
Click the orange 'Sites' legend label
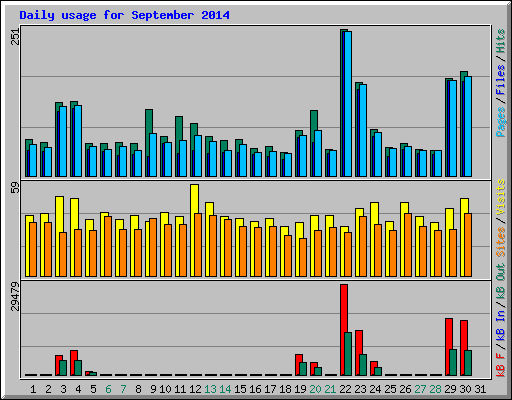pos(501,242)
